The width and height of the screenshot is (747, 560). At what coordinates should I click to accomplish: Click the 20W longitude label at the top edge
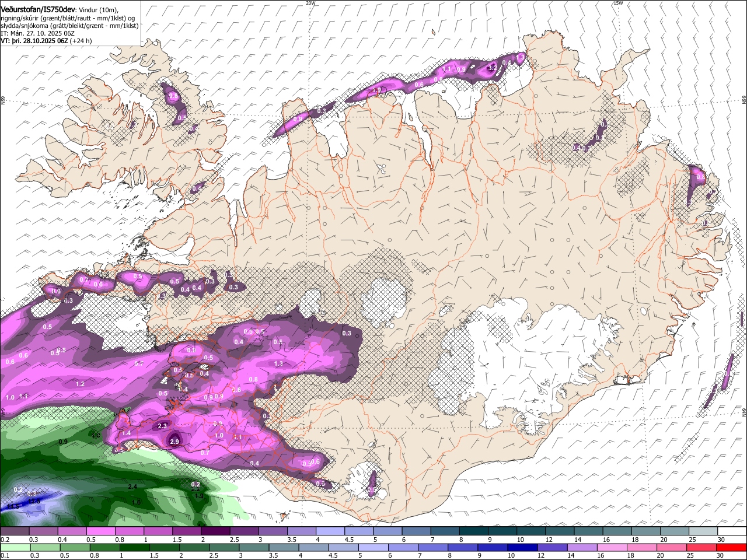310,3
